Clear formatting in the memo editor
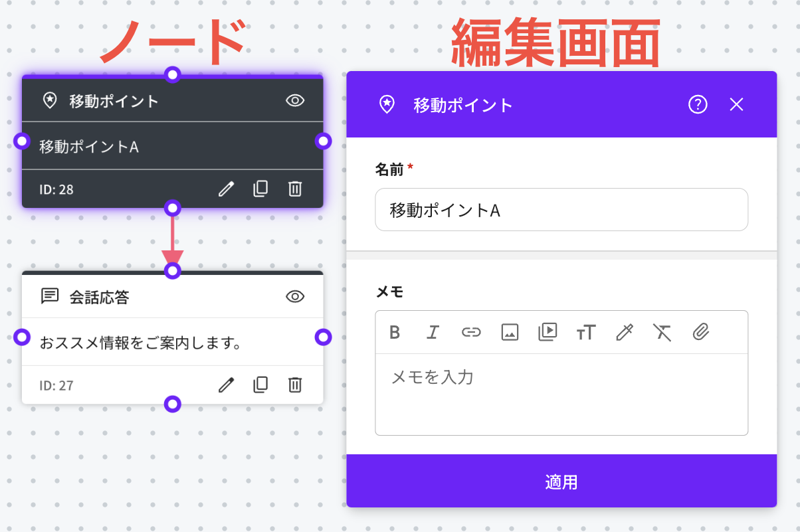 coord(662,332)
